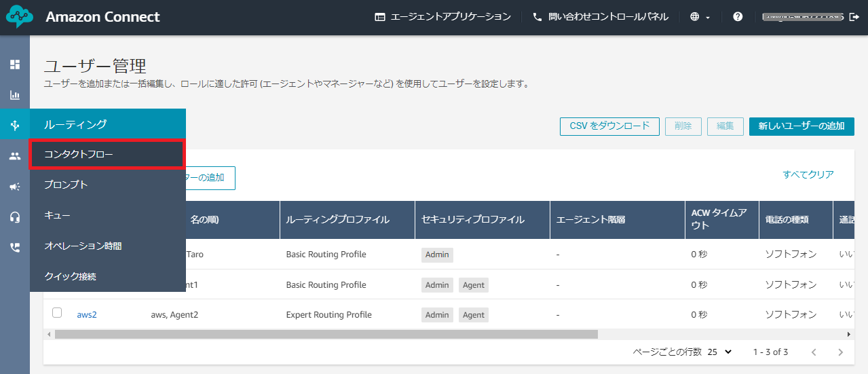Viewport: 868px width, 374px height.
Task: Click the help question mark icon
Action: (738, 17)
